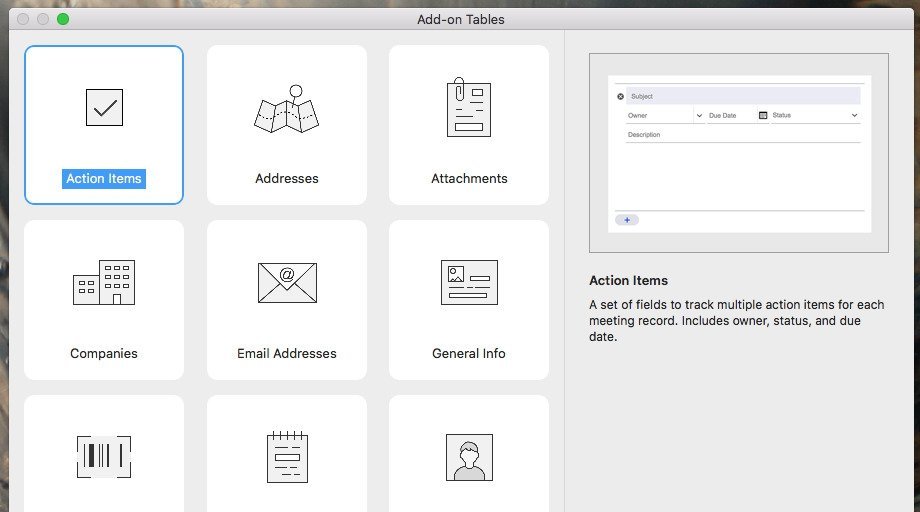Click the barcode scanner add-on icon

pyautogui.click(x=104, y=456)
